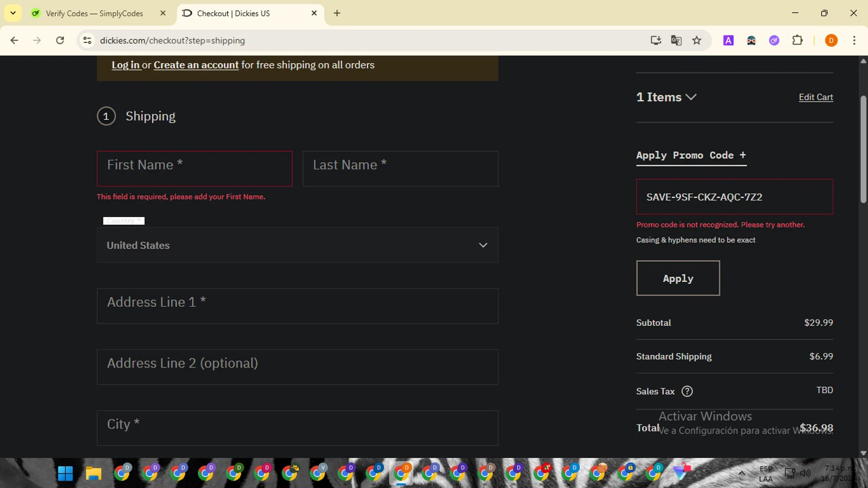This screenshot has width=868, height=488.
Task: Click the highlighted active Chrome taskbar icon
Action: pyautogui.click(x=402, y=474)
